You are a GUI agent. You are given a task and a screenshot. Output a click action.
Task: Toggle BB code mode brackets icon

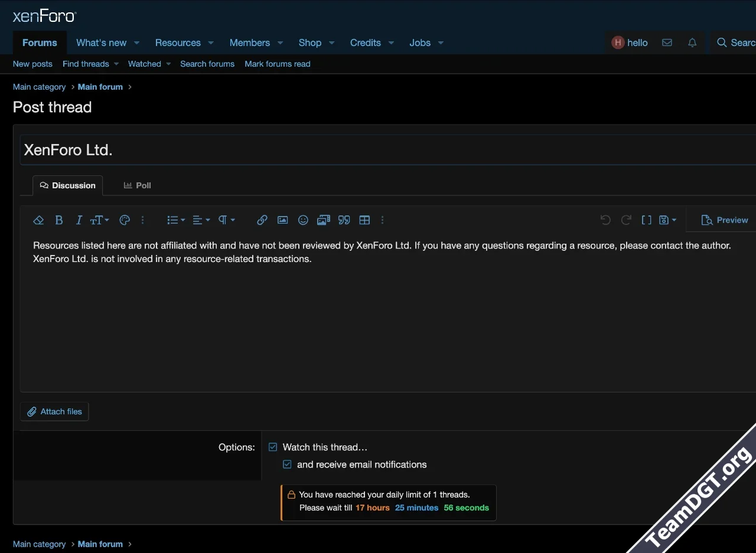click(x=647, y=220)
